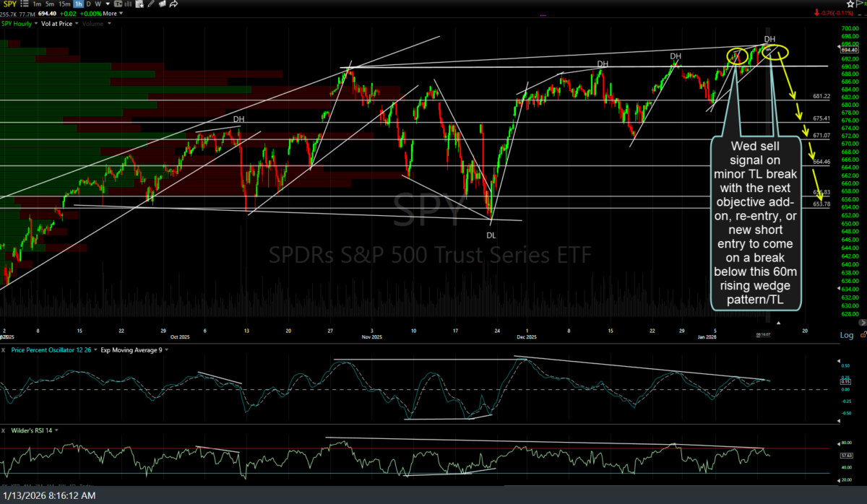Select the 15m timeframe

point(64,4)
